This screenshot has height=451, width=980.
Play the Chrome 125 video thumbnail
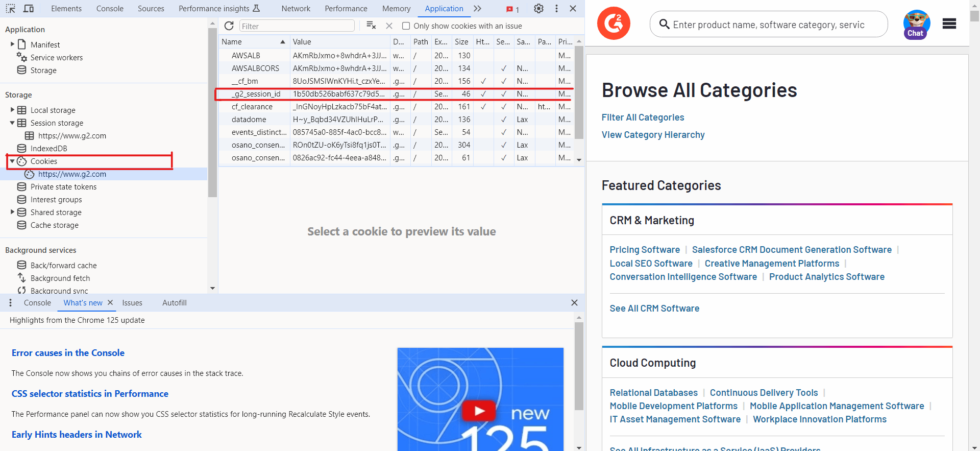[479, 411]
